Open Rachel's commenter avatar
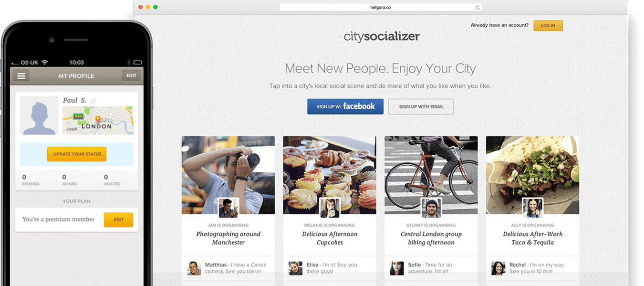 (498, 268)
